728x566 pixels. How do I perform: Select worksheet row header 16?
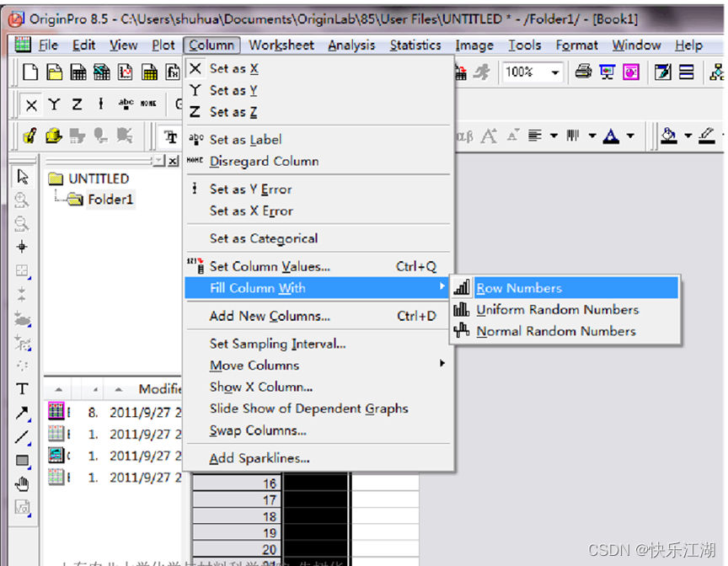point(238,483)
